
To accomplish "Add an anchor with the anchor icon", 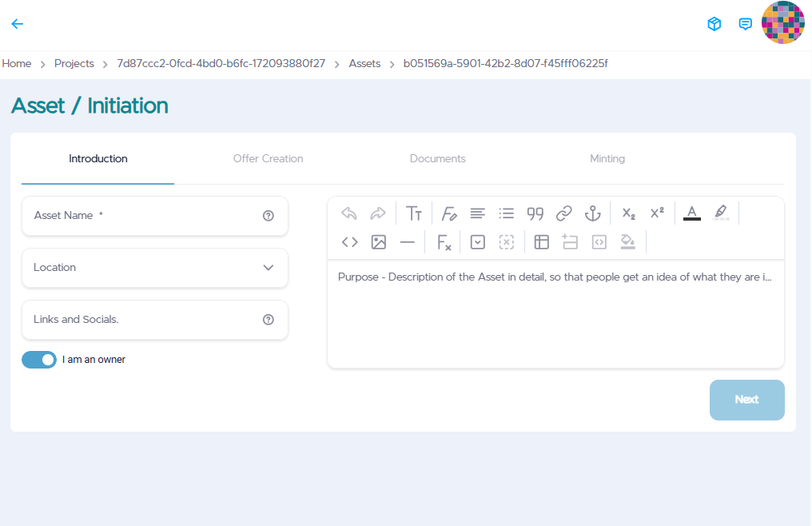I will click(x=592, y=213).
